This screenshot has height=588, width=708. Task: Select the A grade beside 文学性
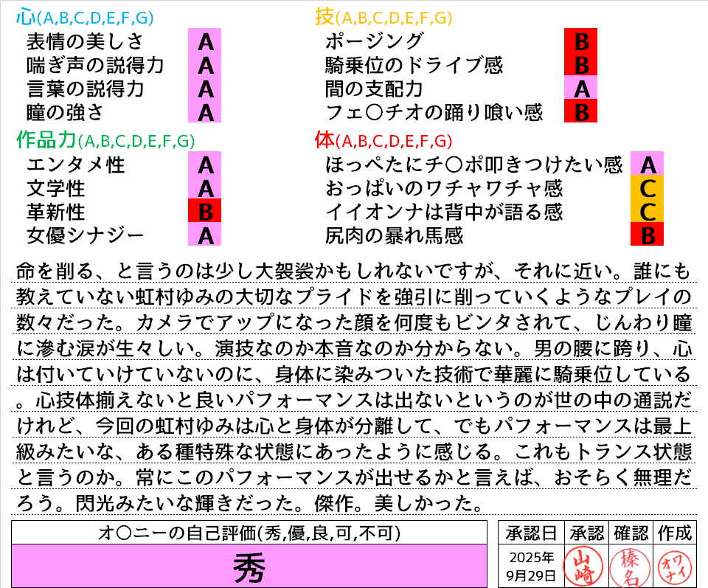point(204,187)
